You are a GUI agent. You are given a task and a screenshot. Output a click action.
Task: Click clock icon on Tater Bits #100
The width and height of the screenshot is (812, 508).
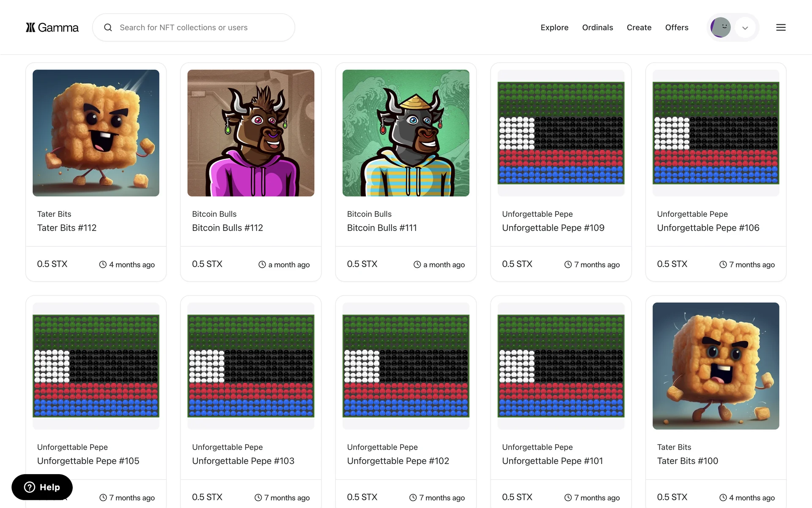pyautogui.click(x=723, y=498)
